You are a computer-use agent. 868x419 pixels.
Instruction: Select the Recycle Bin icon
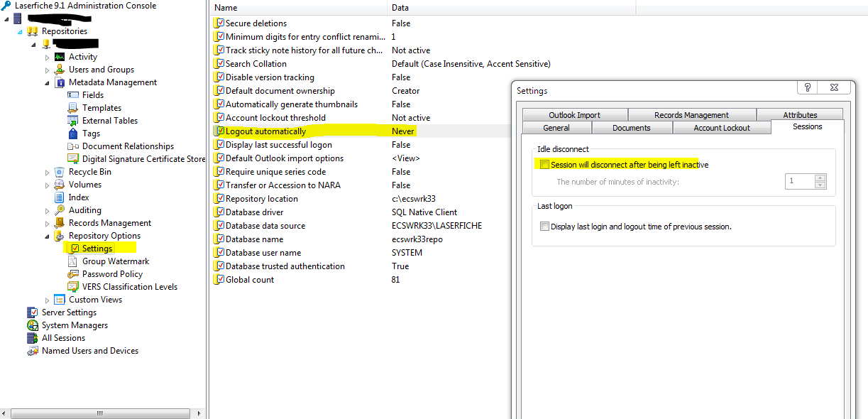point(60,172)
